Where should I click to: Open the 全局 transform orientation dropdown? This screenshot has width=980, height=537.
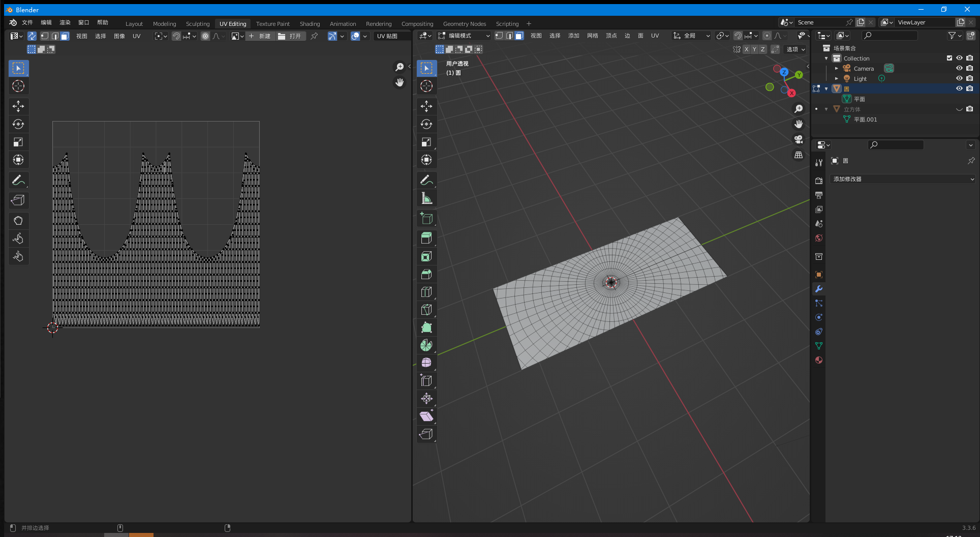point(691,36)
